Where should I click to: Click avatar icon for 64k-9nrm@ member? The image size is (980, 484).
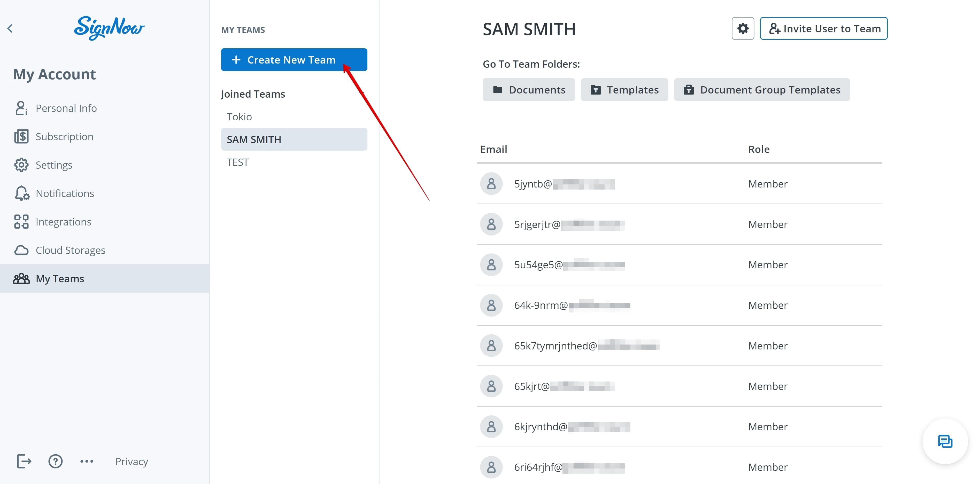point(491,305)
